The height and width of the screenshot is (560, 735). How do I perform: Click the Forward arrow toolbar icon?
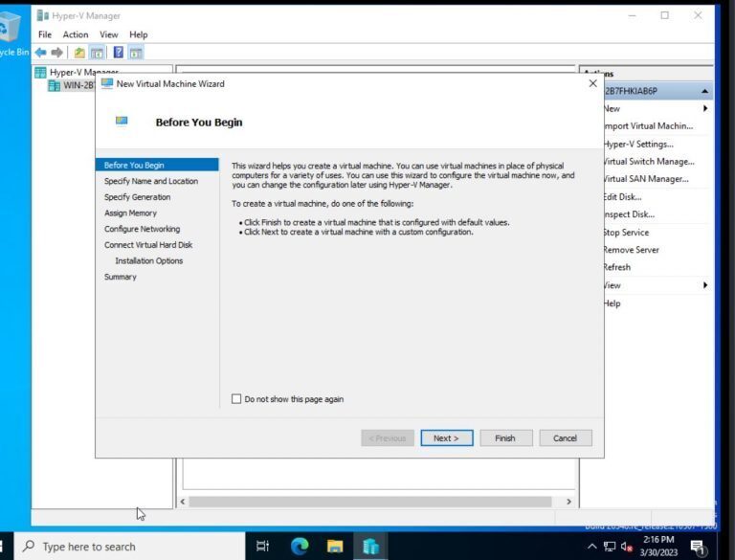coord(57,53)
